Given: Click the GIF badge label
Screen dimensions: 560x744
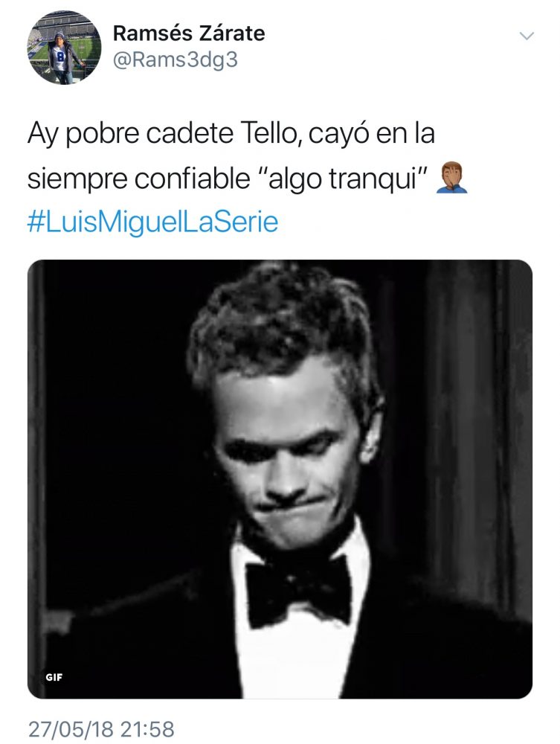Looking at the screenshot, I should pos(54,677).
